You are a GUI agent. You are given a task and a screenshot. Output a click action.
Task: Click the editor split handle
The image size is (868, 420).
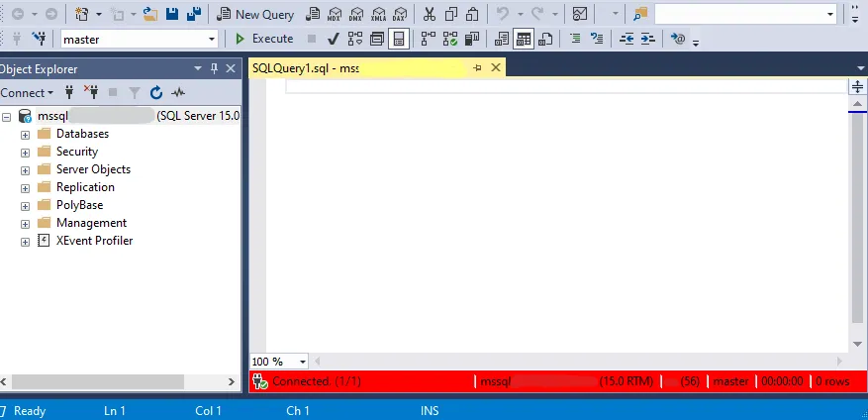click(857, 87)
